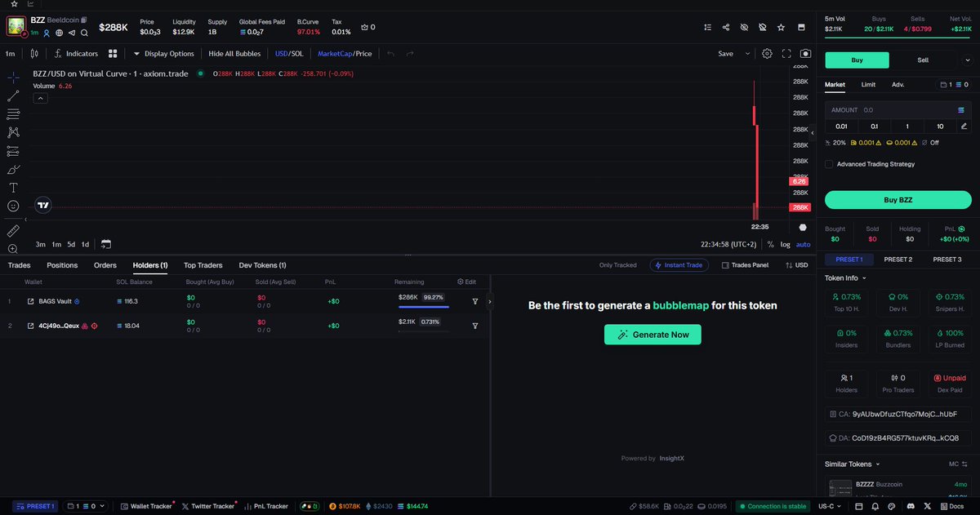This screenshot has height=515, width=980.
Task: Open wallet selector dropdown in footer
Action: click(85, 506)
